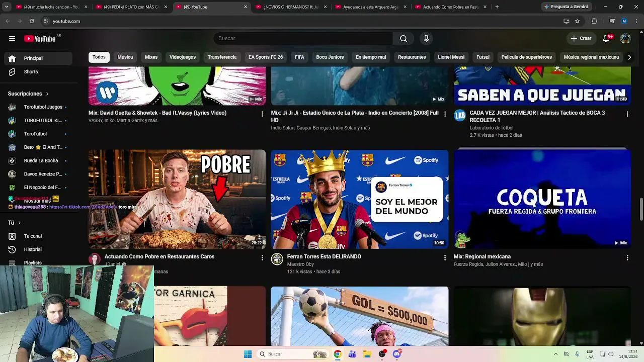This screenshot has height=362, width=644.
Task: Click the Mix: Regional mexicana title
Action: [x=482, y=256]
